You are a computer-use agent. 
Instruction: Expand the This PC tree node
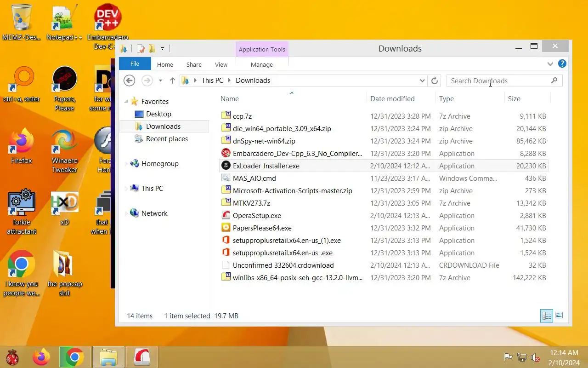coord(126,189)
